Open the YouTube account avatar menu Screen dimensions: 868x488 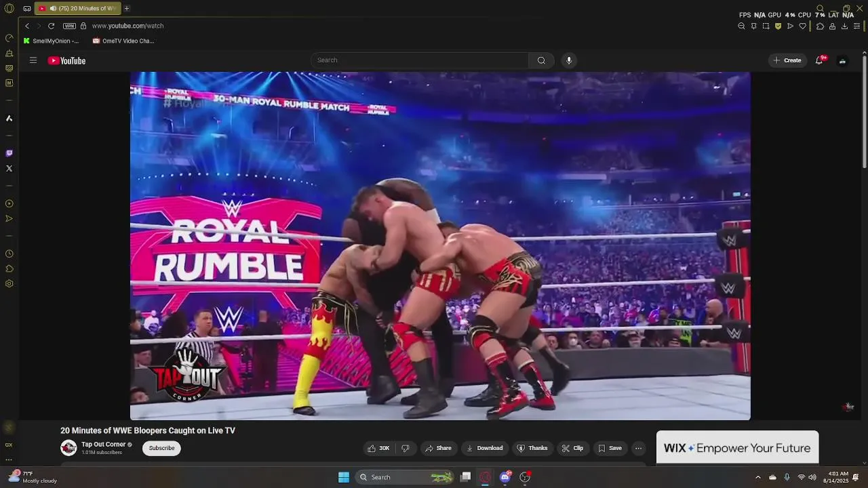tap(842, 60)
